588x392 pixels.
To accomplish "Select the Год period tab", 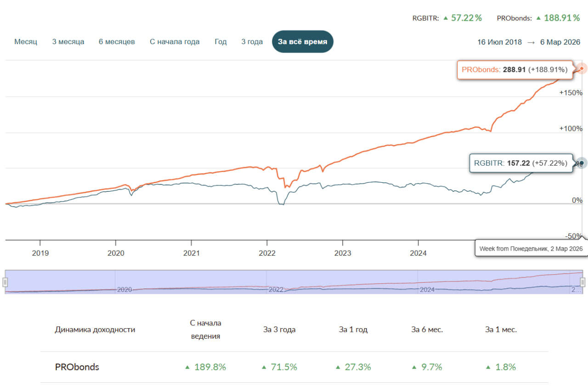I will click(220, 42).
